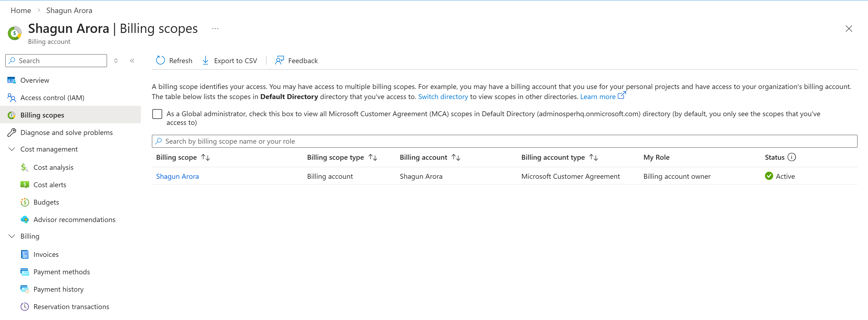Screen dimensions: 868x320
Task: Collapse the Cost management section
Action: 12,149
